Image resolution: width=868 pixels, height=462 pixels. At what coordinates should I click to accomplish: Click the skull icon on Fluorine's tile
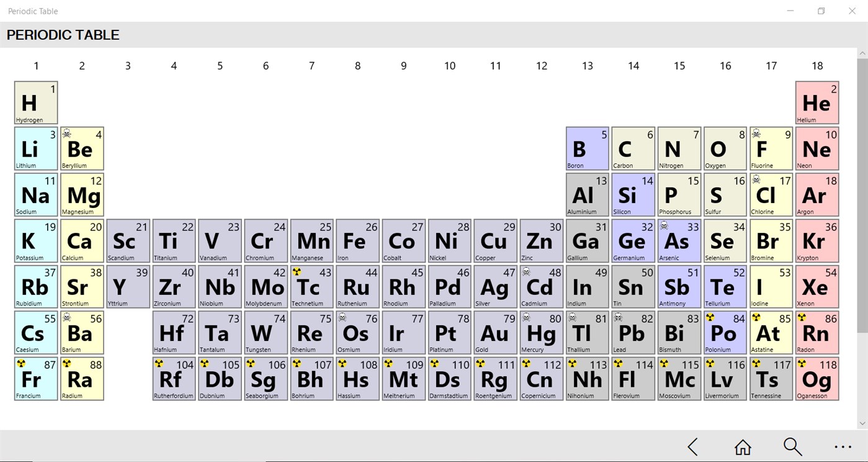(x=756, y=134)
